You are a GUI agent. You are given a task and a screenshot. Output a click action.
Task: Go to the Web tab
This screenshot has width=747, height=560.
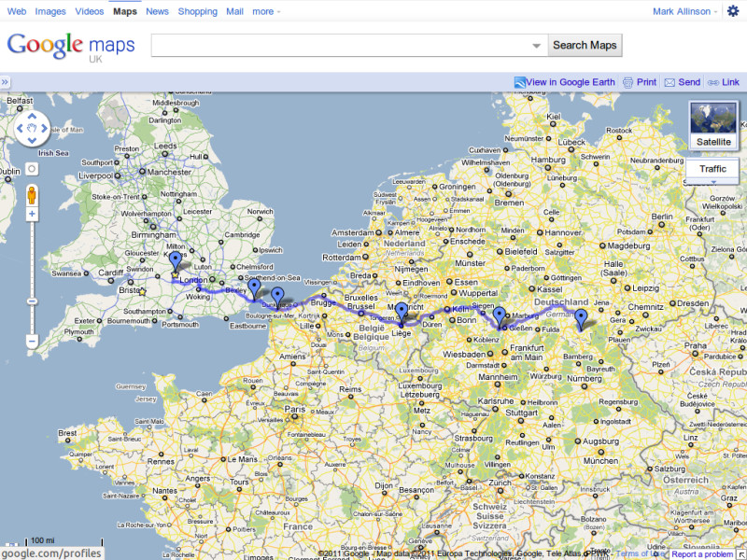[x=17, y=11]
